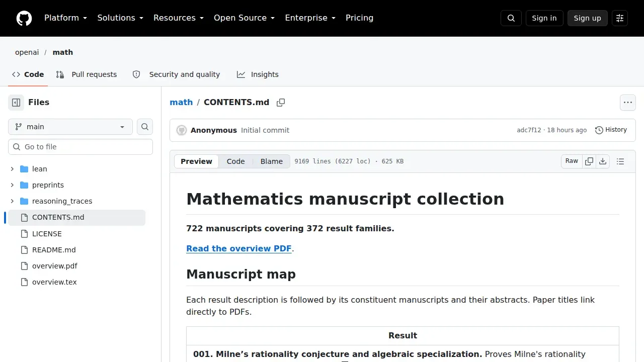Open the GitHub homepage logo

24,18
